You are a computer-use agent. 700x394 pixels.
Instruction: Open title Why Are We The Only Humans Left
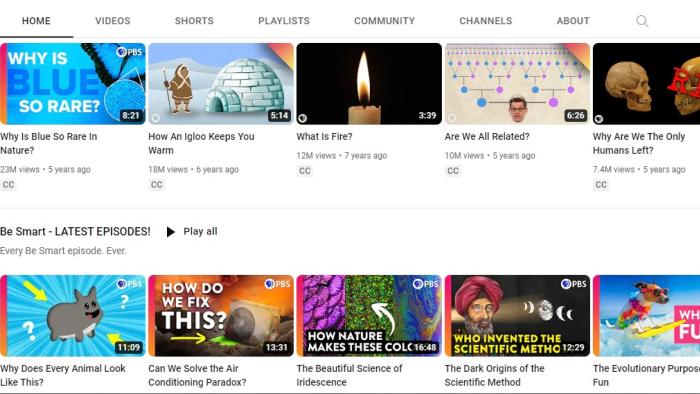(639, 143)
